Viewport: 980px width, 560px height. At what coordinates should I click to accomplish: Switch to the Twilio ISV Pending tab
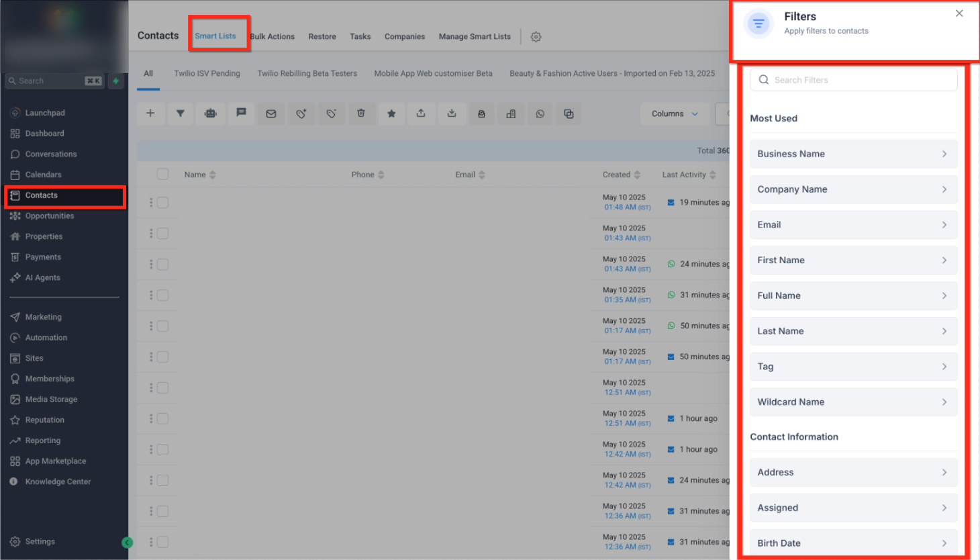(207, 73)
